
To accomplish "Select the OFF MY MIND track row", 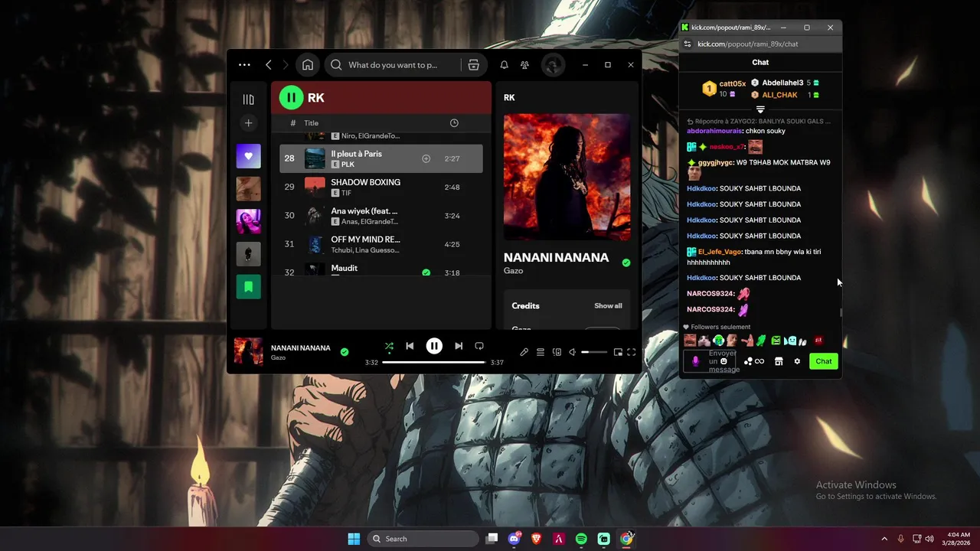I will point(381,244).
